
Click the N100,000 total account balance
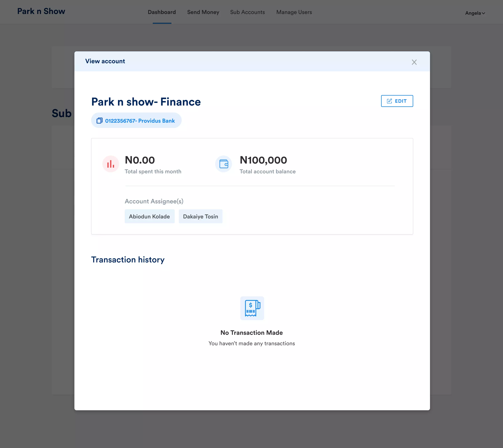(x=263, y=160)
